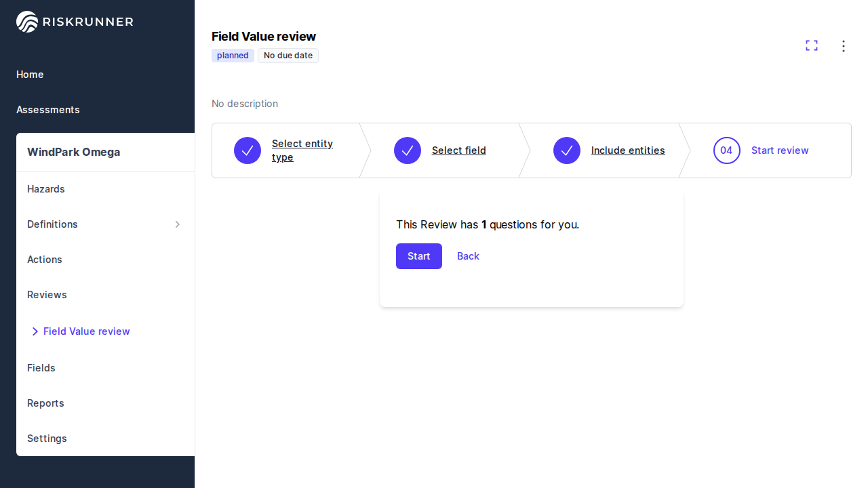Click the Select field checkmark circle
The image size is (868, 488).
[408, 150]
